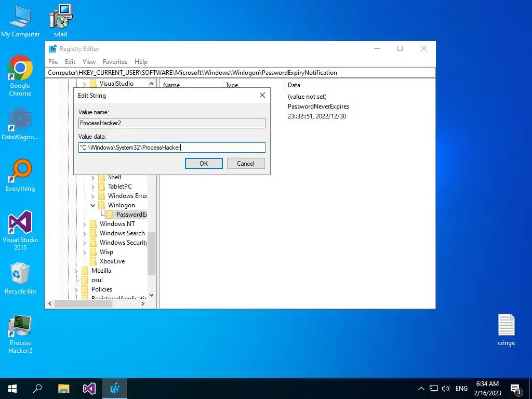Click the (value not set) data entry
This screenshot has width=532, height=399.
point(307,97)
